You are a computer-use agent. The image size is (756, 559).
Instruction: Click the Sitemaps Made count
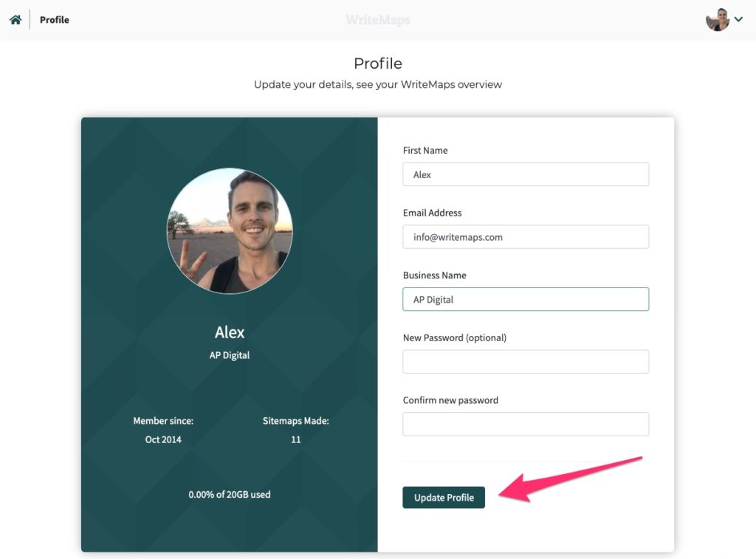pyautogui.click(x=295, y=439)
